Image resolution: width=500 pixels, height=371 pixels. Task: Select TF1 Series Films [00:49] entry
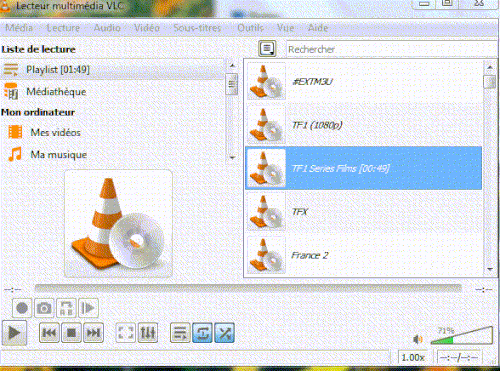point(364,168)
